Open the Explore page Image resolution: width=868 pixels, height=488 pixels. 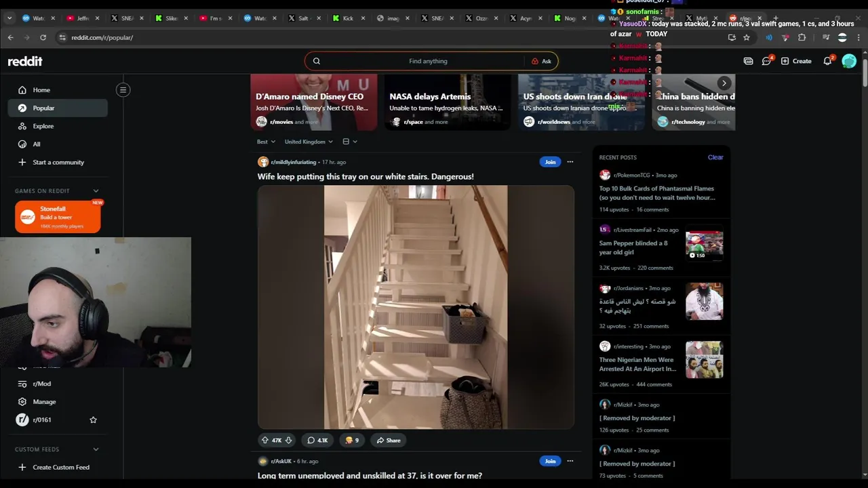point(58,126)
